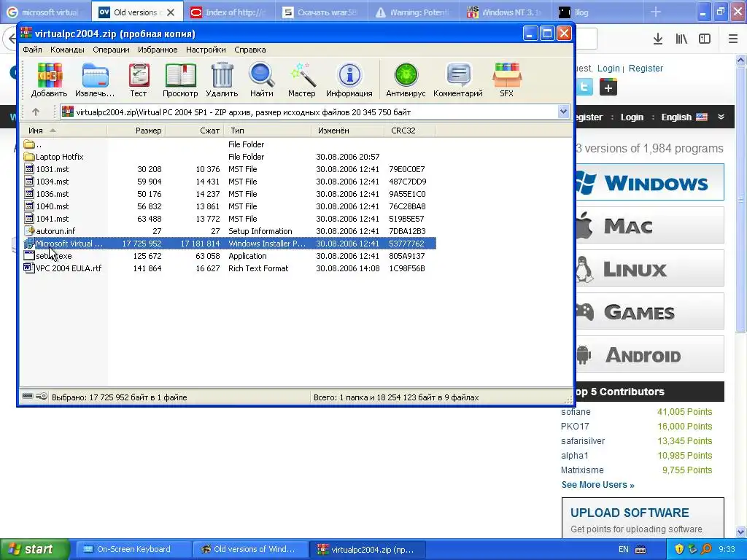Viewport: 747px width, 560px height.
Task: Expand the archive path dropdown arrow
Action: [564, 112]
